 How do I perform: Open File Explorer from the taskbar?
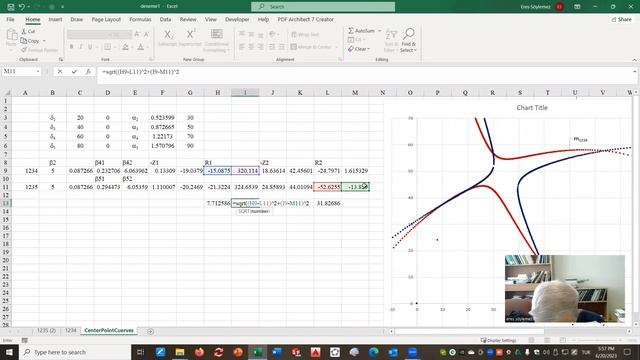[180, 352]
